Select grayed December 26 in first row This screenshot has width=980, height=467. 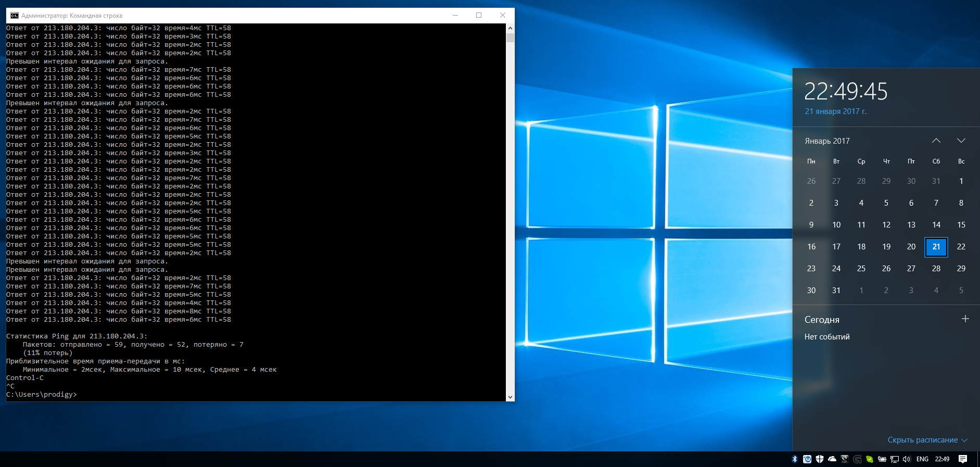[811, 181]
